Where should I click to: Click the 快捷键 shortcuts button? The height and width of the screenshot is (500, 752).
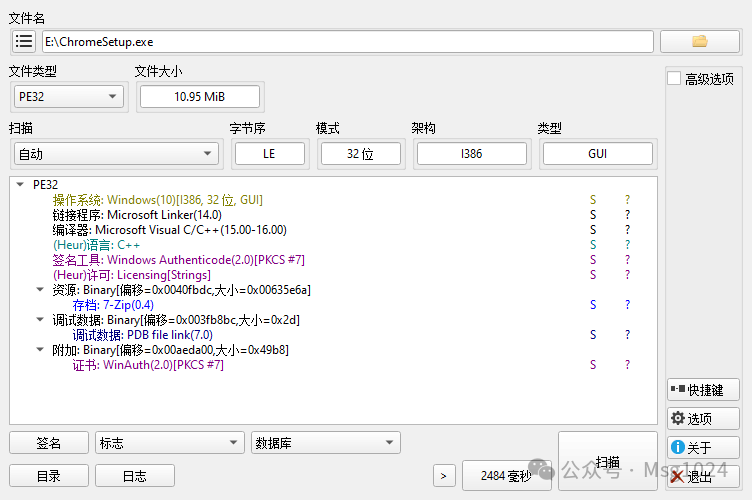point(703,390)
